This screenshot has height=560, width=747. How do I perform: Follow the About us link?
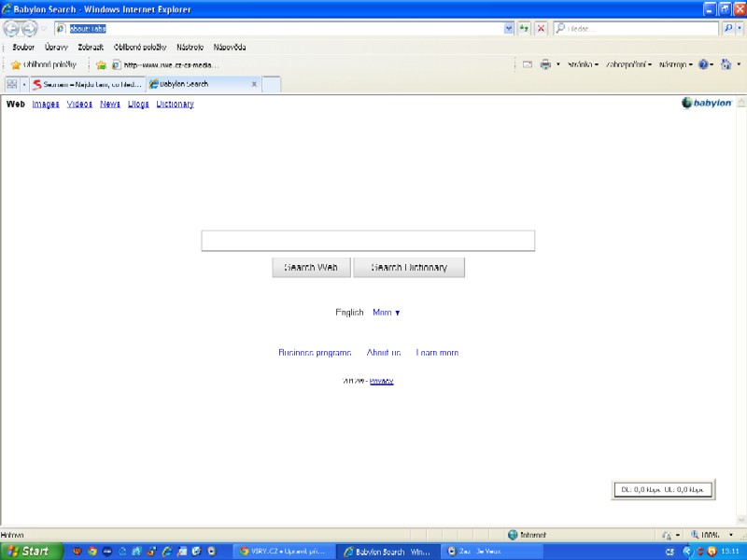coord(384,353)
